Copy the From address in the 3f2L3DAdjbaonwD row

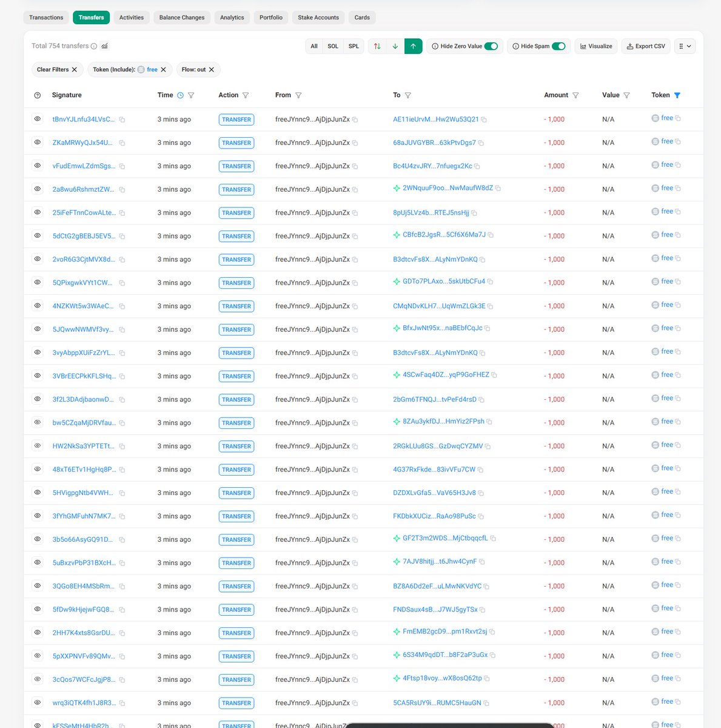pos(355,400)
